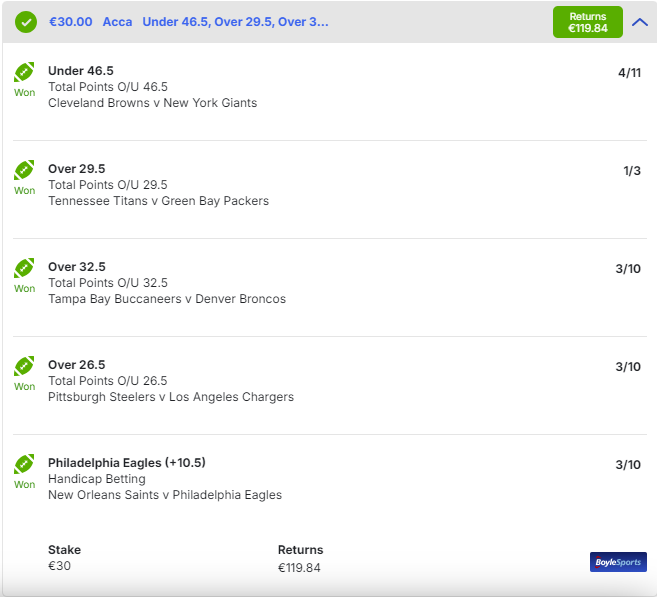Click 'New Orleans Saints v Philadelphia Eagles'
The image size is (657, 597).
(165, 495)
